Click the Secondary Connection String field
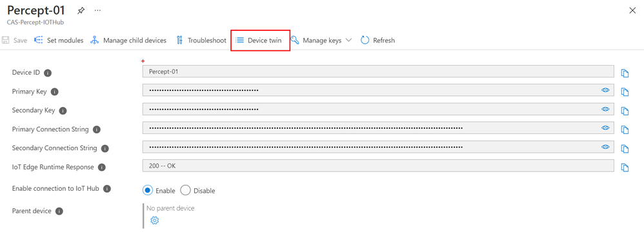Screen dimensions: 644x232 378,147
